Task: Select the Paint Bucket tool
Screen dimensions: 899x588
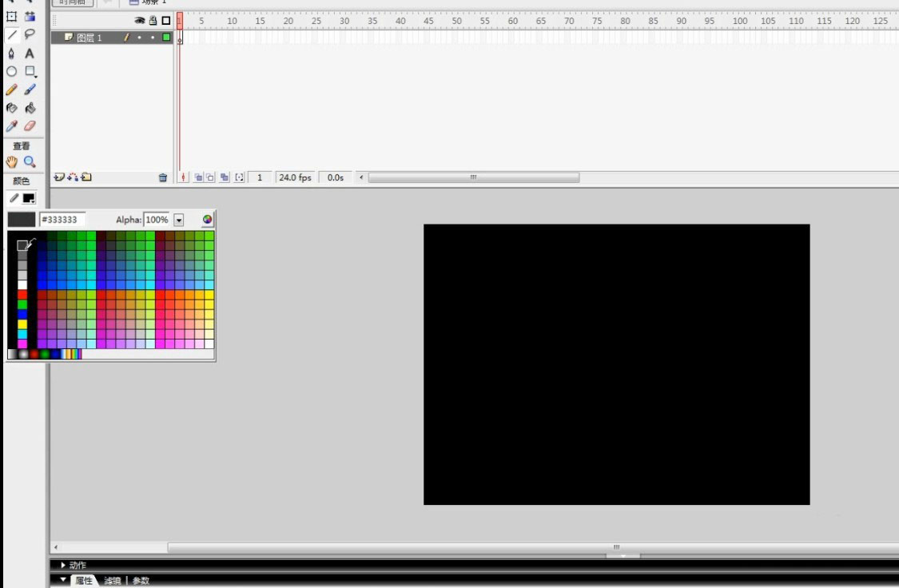Action: coord(30,108)
